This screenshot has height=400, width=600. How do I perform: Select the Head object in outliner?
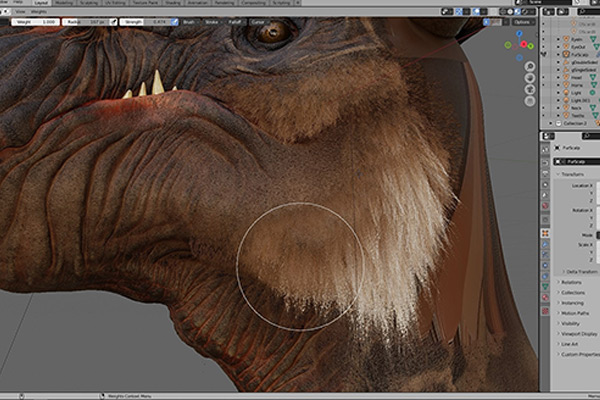[577, 77]
